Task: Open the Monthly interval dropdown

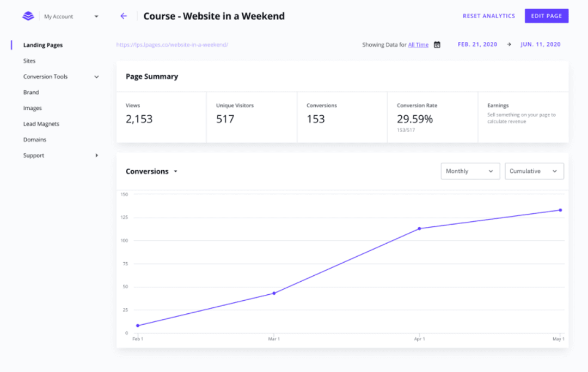Action: point(470,171)
